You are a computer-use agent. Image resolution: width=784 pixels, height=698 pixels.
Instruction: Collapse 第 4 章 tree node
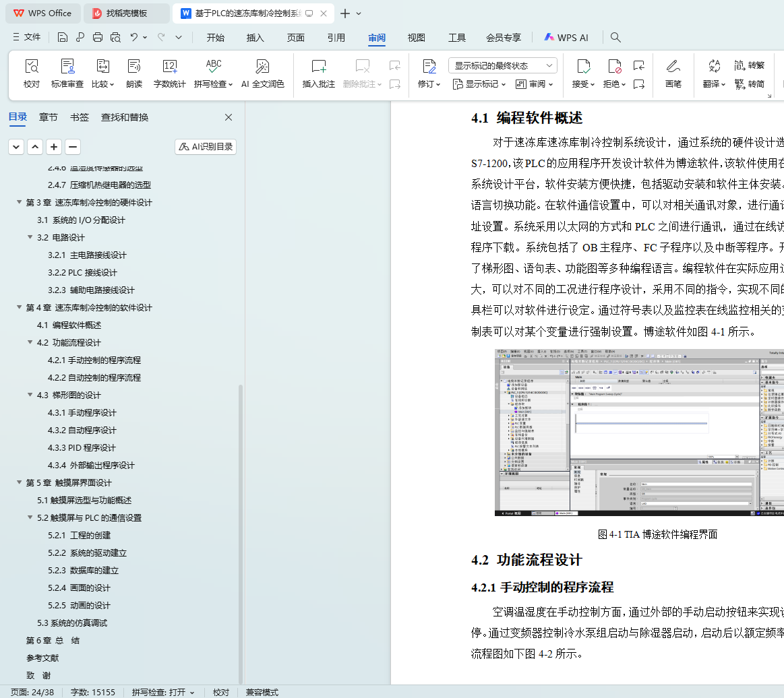(19, 307)
